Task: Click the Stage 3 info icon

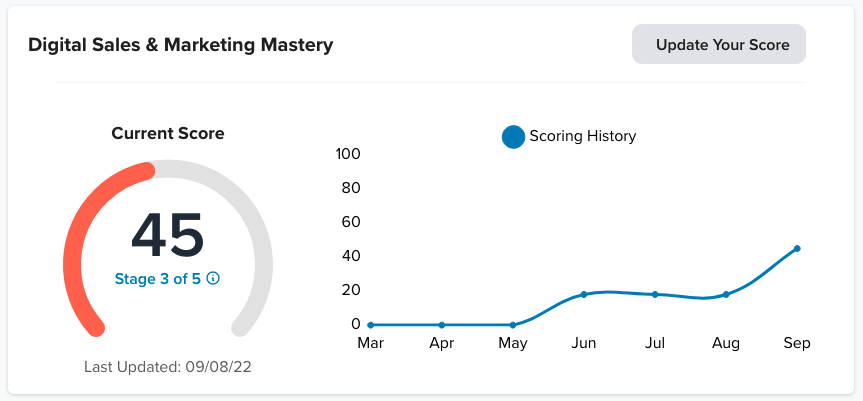Action: point(212,279)
